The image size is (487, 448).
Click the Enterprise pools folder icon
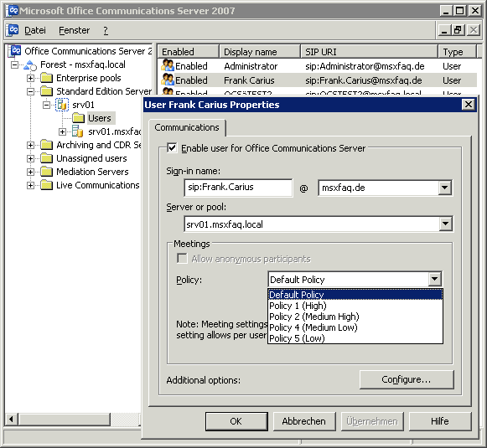click(47, 78)
